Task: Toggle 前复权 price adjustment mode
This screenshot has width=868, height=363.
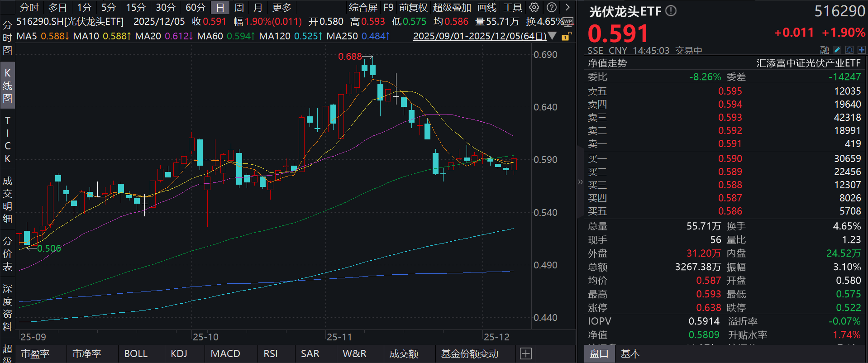Action: pos(413,8)
